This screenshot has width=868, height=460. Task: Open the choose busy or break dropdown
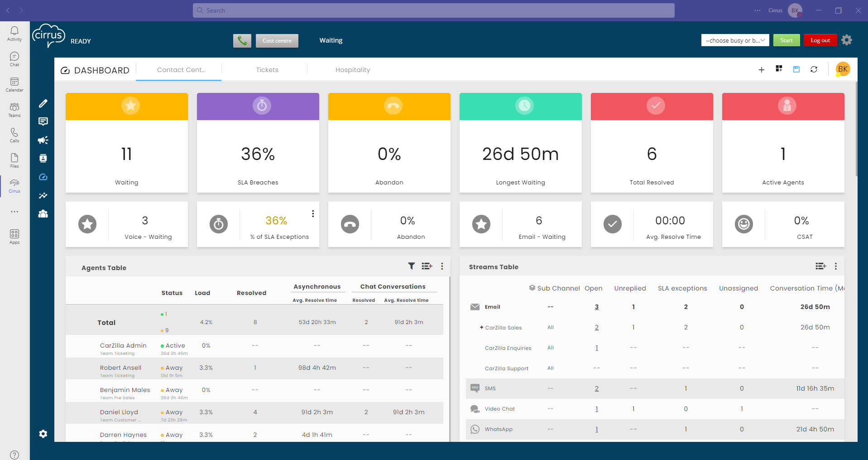click(x=734, y=40)
